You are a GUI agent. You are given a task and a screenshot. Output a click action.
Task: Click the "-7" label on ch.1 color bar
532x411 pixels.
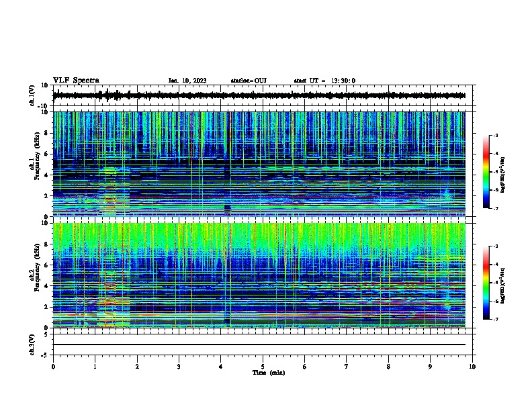(496, 208)
